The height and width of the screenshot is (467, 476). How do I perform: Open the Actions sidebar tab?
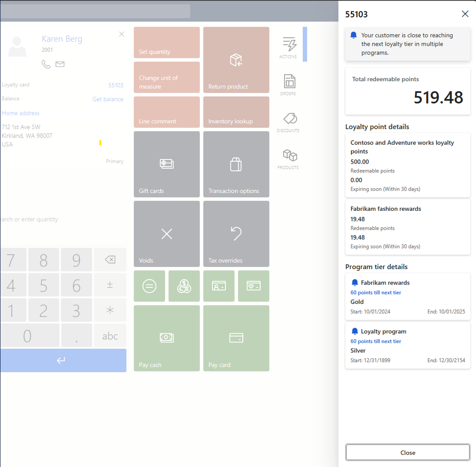[x=288, y=48]
